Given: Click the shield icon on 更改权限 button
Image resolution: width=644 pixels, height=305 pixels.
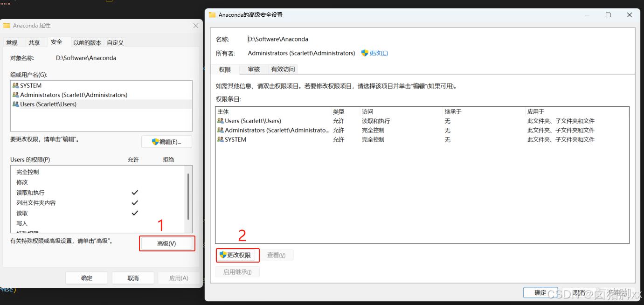Looking at the screenshot, I should click(x=223, y=255).
